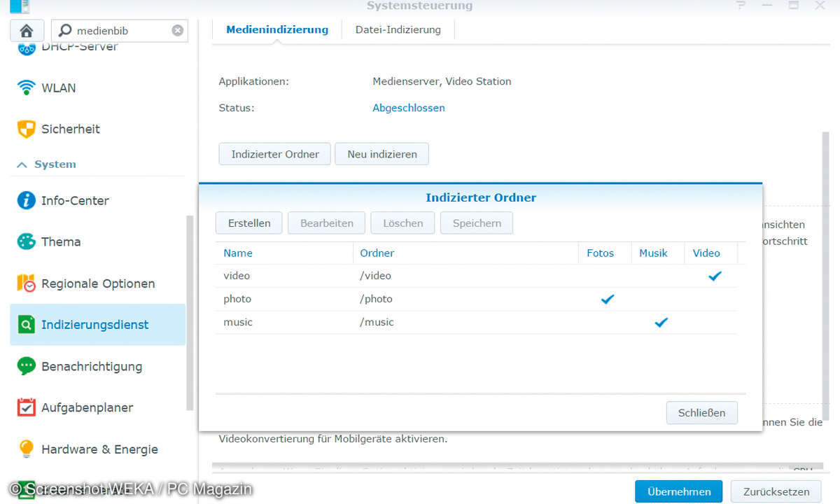The height and width of the screenshot is (504, 840).
Task: Click the Medienserver, Video Station text
Action: coord(442,81)
